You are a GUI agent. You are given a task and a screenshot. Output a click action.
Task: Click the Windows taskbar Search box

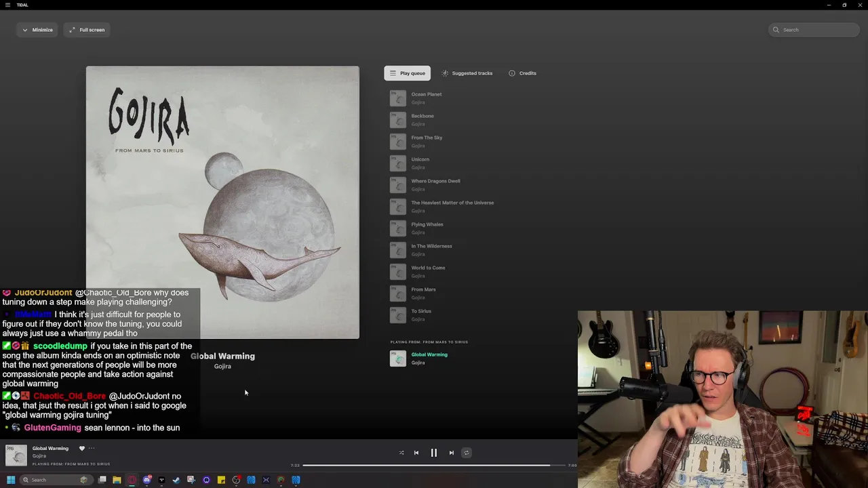coord(55,480)
